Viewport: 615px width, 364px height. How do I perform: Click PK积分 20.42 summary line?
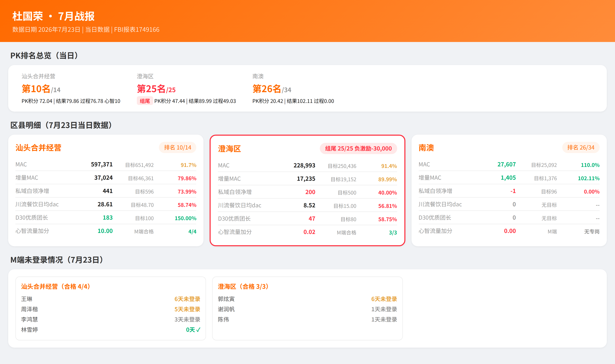[293, 101]
